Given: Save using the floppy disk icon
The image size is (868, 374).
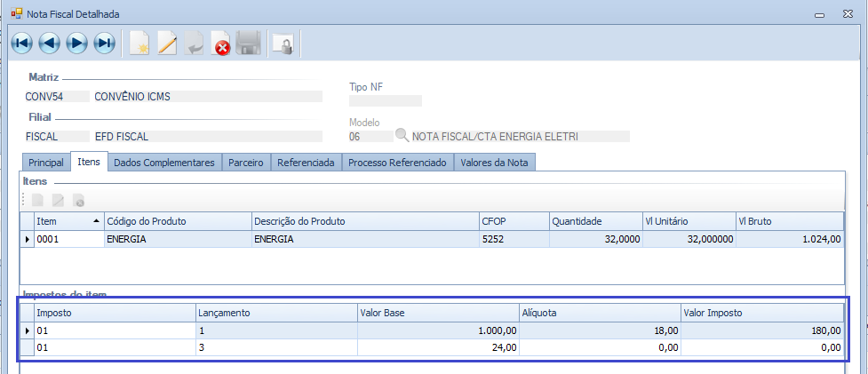Looking at the screenshot, I should click(248, 44).
